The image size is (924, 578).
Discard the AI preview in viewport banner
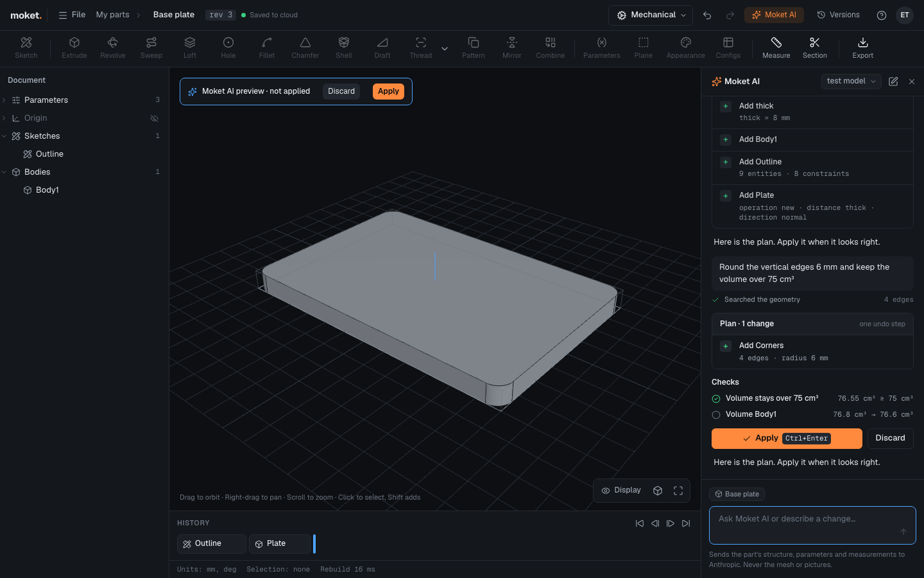click(x=341, y=91)
